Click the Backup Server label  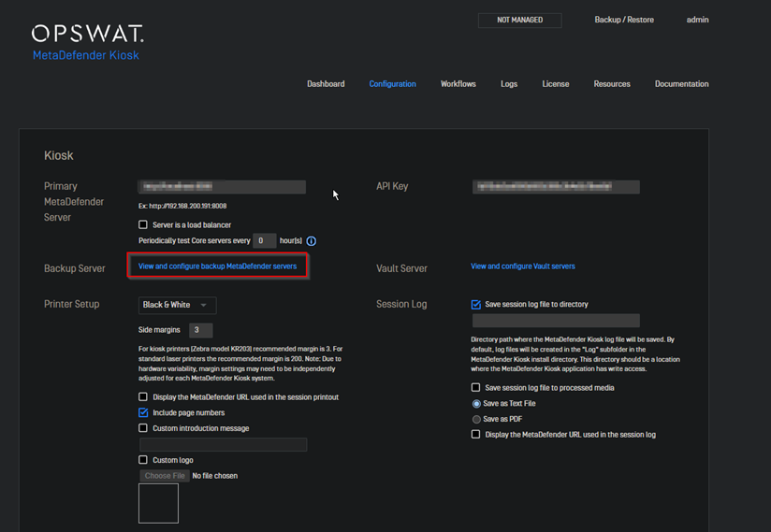coord(75,268)
